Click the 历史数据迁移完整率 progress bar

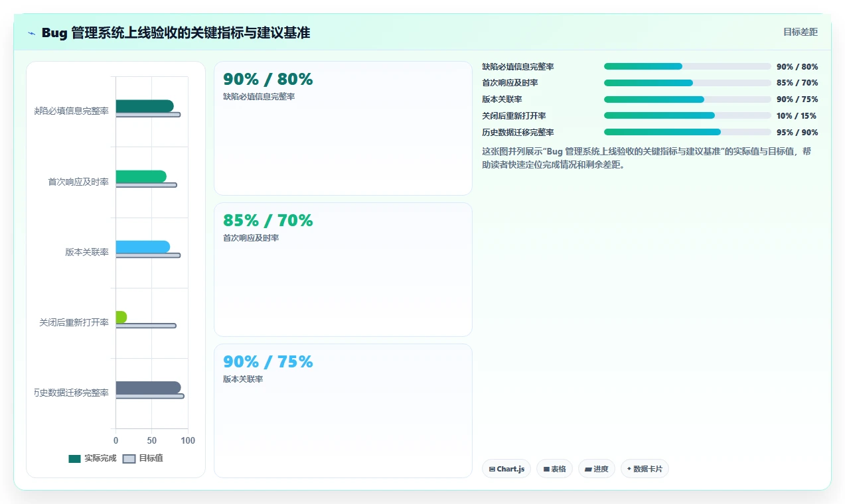(x=687, y=132)
